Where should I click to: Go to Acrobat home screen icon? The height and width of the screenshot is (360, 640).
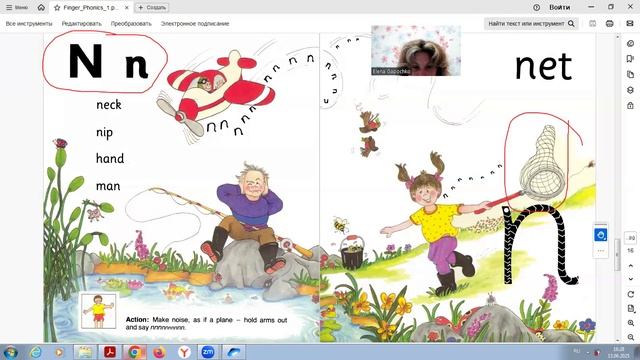(x=41, y=7)
